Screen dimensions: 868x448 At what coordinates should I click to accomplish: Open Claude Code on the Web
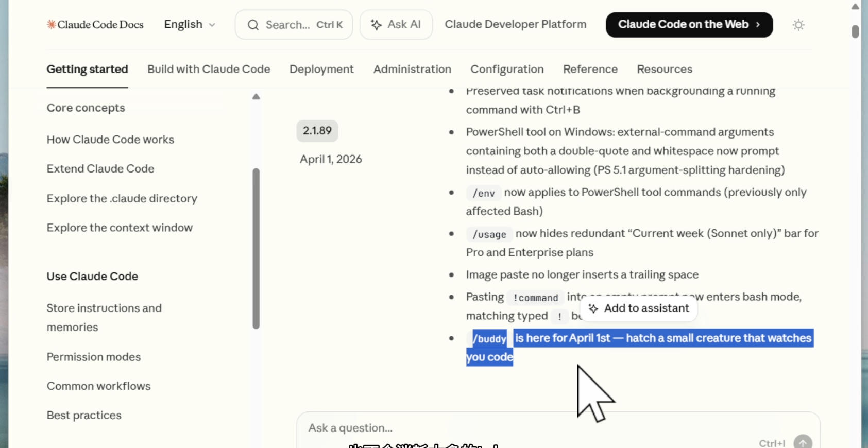coord(689,25)
